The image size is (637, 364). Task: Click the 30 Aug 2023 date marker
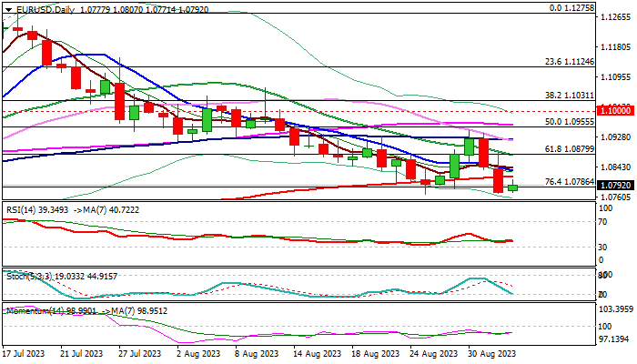tap(492, 354)
